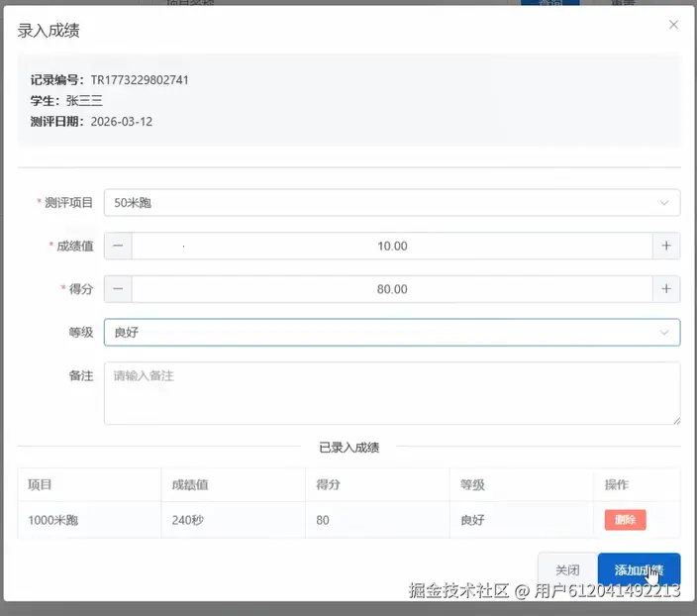
Task: Click the 良好 cell in the table
Action: tap(522, 520)
